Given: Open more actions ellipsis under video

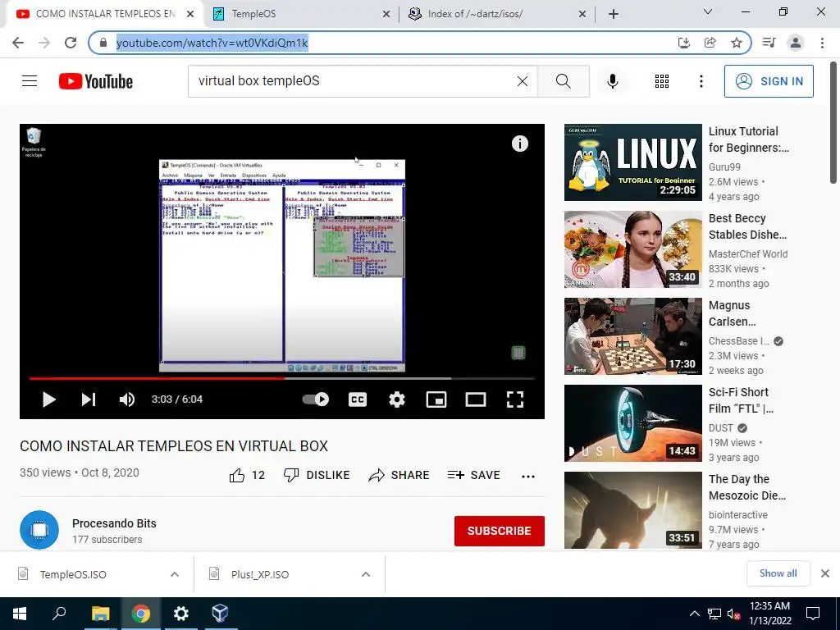Looking at the screenshot, I should tap(528, 477).
